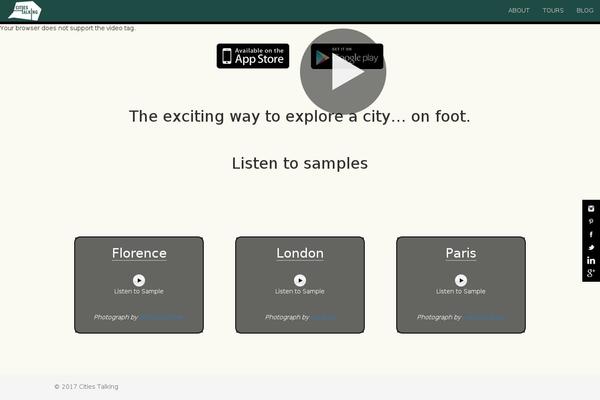This screenshot has width=600, height=400.
Task: Click the App Store download badge
Action: 253,56
